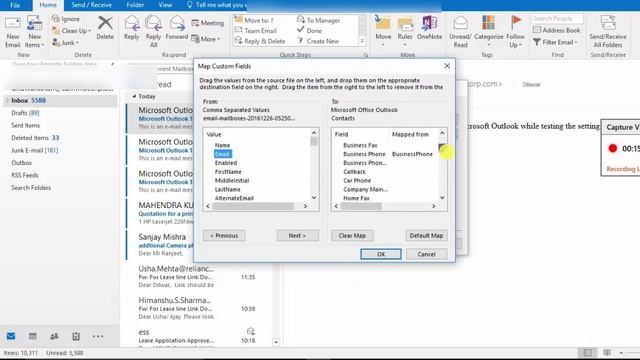Open Rules in the Move group
Screen dimensions: 640x360
(x=405, y=31)
